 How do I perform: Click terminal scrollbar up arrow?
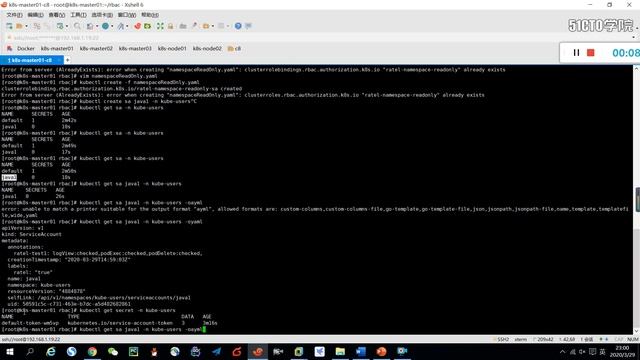[636, 69]
